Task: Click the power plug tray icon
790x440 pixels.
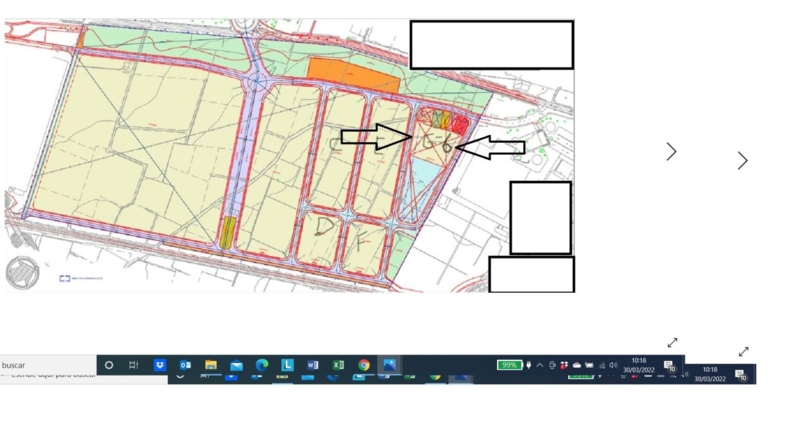Action: tap(529, 365)
